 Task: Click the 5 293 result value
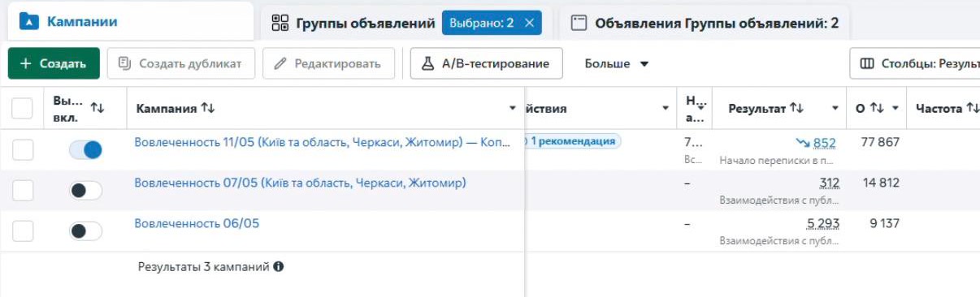pyautogui.click(x=823, y=223)
